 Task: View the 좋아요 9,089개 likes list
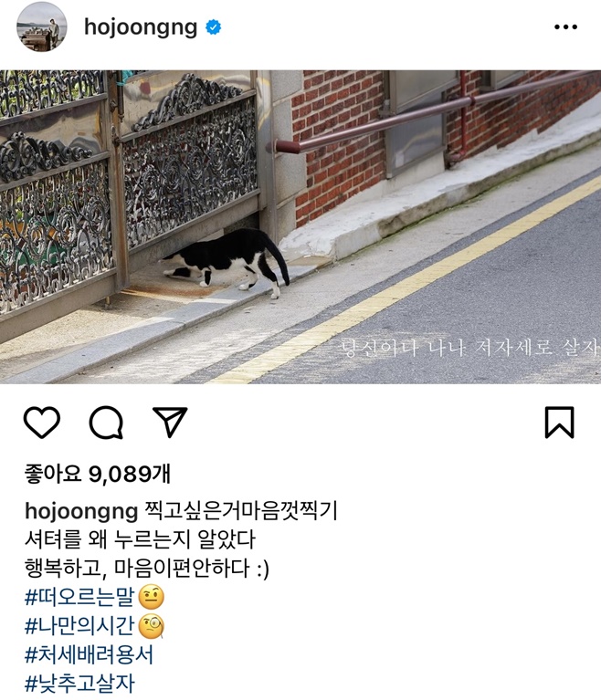98,474
